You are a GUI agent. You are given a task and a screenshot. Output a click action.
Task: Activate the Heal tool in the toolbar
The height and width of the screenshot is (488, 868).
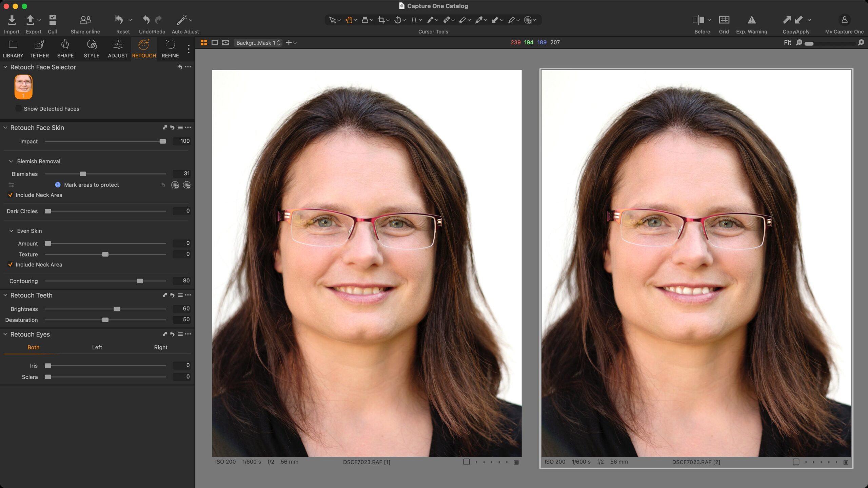(x=447, y=20)
